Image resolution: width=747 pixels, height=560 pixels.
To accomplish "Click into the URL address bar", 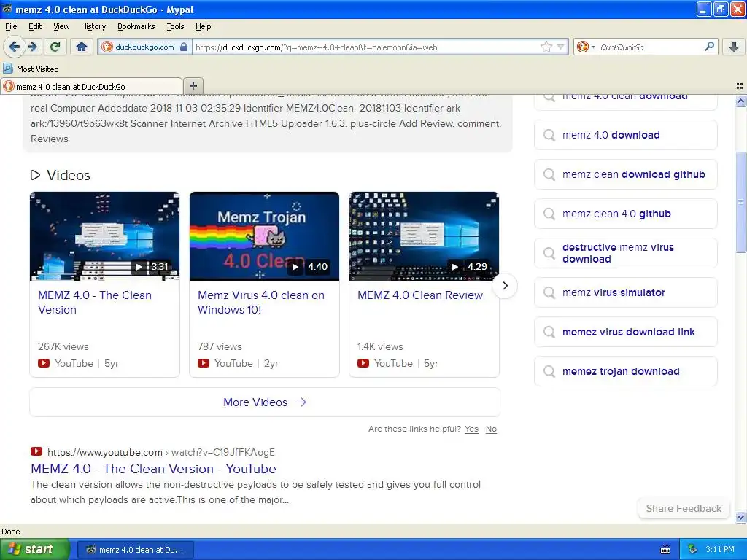I will 366,47.
